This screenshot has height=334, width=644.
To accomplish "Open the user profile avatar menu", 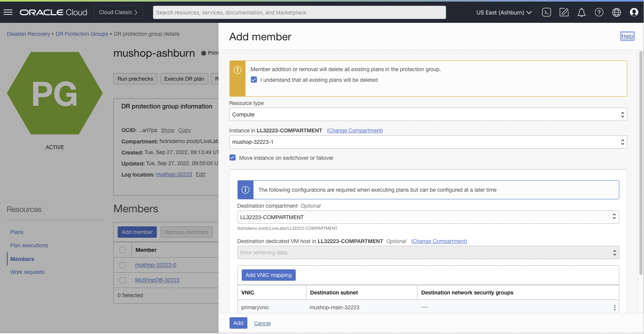I will [x=634, y=12].
